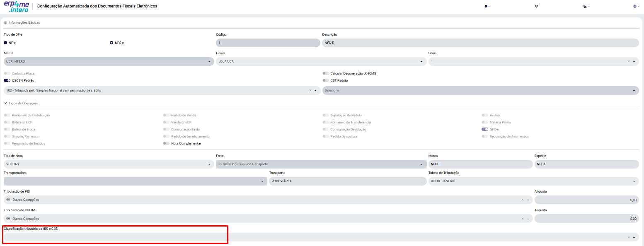Open the Frete Sem Ocorrência dropdown
The width and height of the screenshot is (644, 246).
[x=321, y=164]
